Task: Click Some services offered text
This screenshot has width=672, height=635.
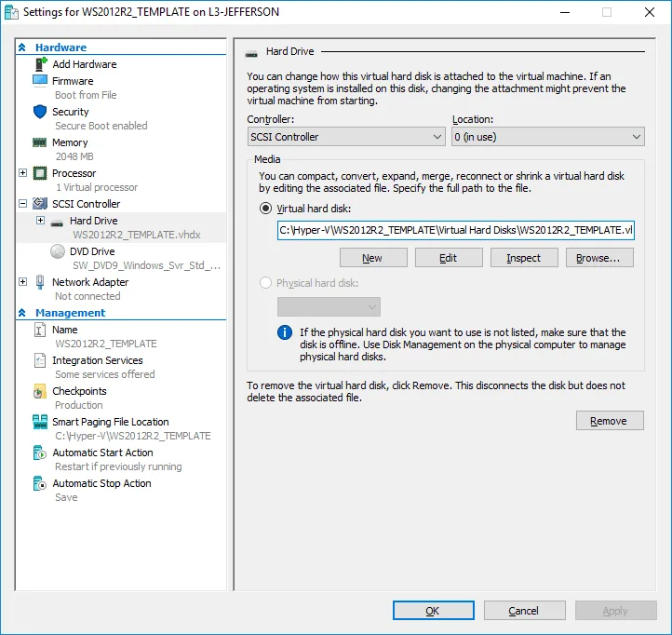Action: click(104, 374)
